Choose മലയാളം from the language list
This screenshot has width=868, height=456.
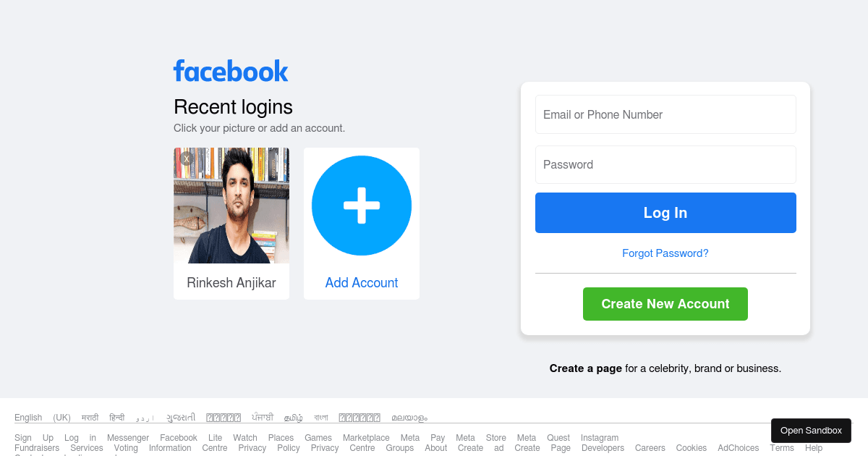point(408,417)
